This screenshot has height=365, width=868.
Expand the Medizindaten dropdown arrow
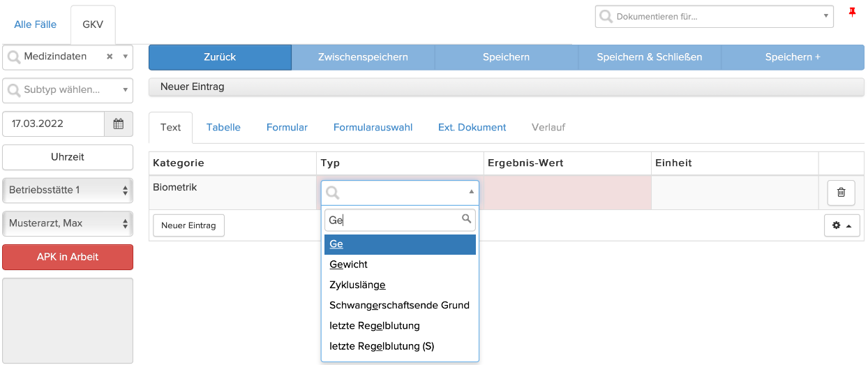pyautogui.click(x=125, y=57)
